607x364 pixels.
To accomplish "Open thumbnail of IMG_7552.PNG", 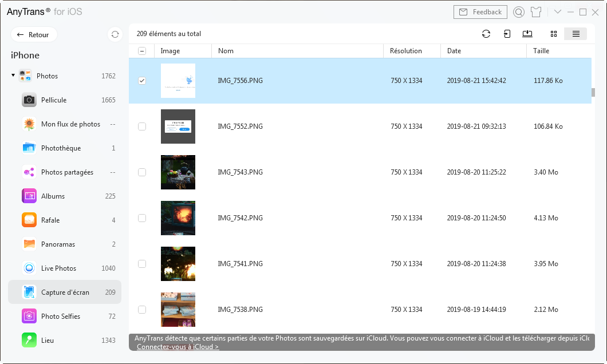I will (x=178, y=126).
